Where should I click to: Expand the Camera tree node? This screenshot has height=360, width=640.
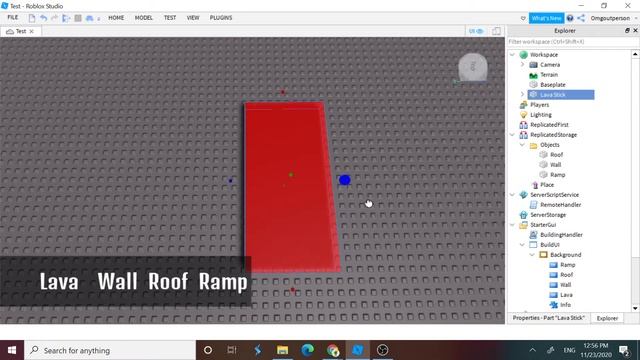[x=522, y=64]
